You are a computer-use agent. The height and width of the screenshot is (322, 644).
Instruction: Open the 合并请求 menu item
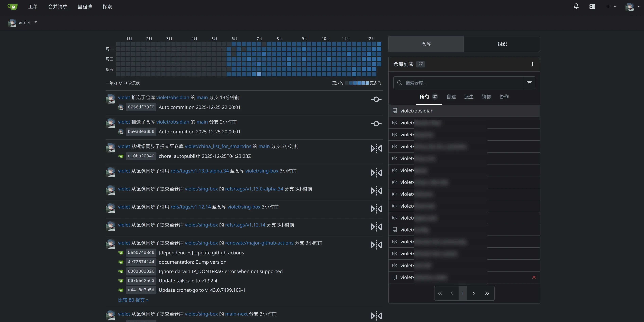(x=58, y=7)
